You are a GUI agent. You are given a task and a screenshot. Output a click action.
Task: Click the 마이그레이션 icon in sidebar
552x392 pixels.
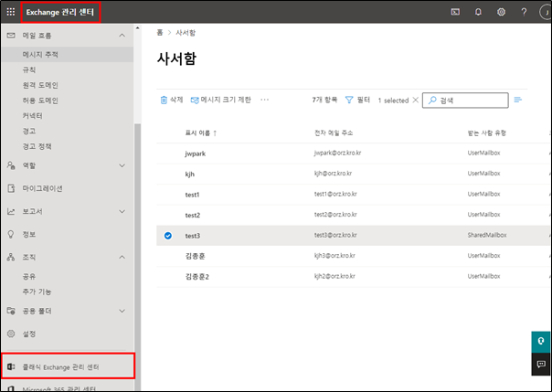coord(11,188)
